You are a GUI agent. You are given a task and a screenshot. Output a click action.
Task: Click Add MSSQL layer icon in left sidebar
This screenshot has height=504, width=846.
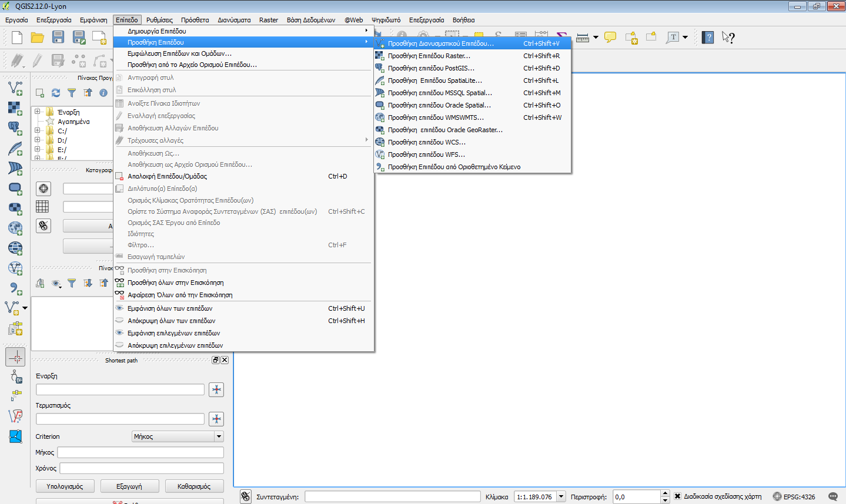click(15, 167)
